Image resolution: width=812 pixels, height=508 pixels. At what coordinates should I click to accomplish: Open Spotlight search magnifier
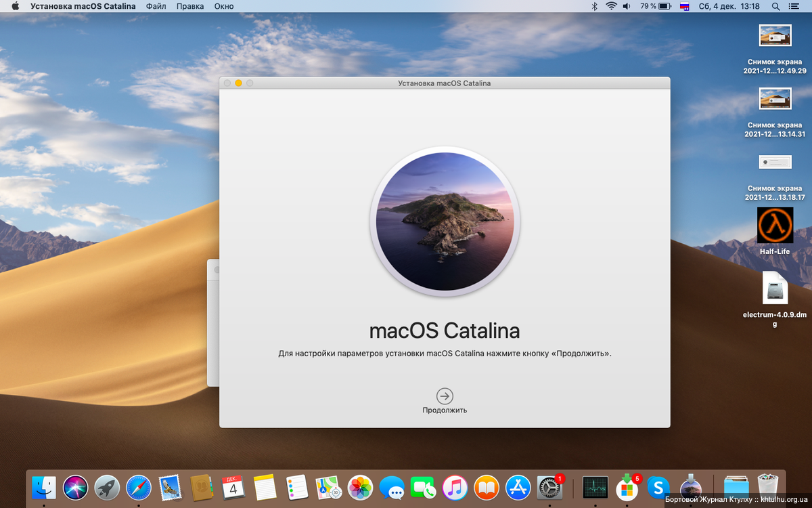(775, 6)
